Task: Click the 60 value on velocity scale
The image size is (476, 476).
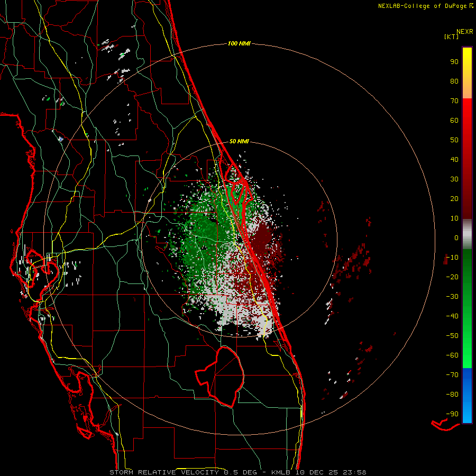Action: (454, 120)
